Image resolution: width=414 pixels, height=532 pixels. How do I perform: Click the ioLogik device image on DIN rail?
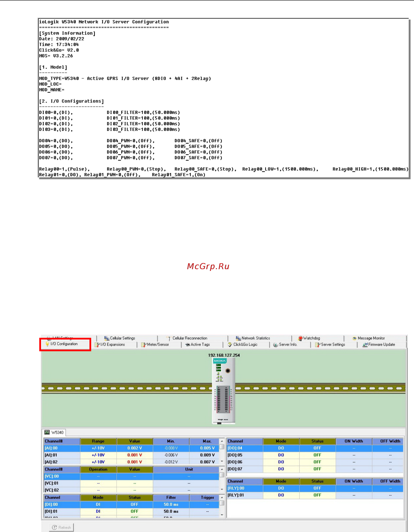[223, 391]
